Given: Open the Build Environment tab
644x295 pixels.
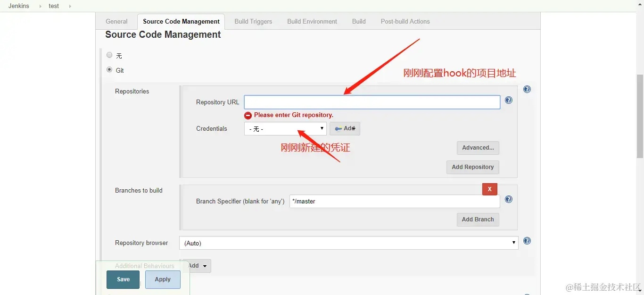Looking at the screenshot, I should click(312, 21).
